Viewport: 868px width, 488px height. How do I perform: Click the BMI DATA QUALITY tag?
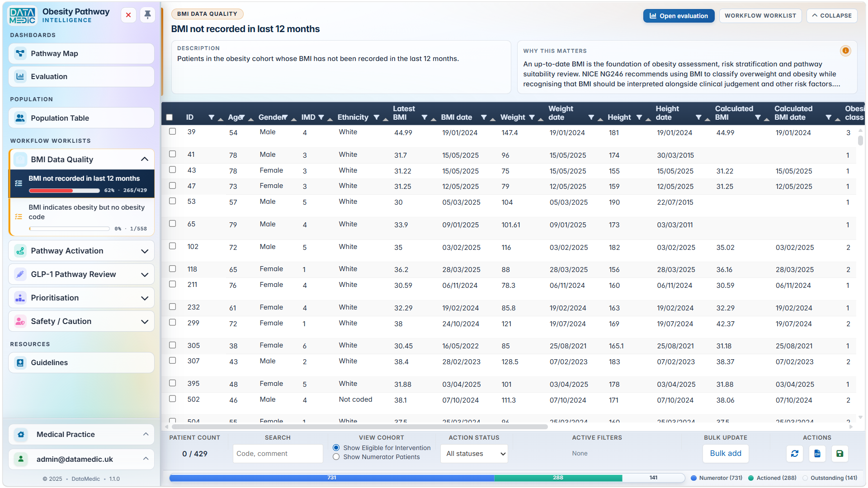click(207, 14)
